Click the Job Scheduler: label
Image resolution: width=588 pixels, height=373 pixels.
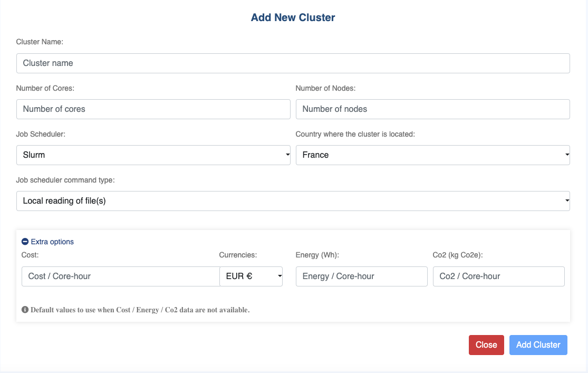(41, 134)
